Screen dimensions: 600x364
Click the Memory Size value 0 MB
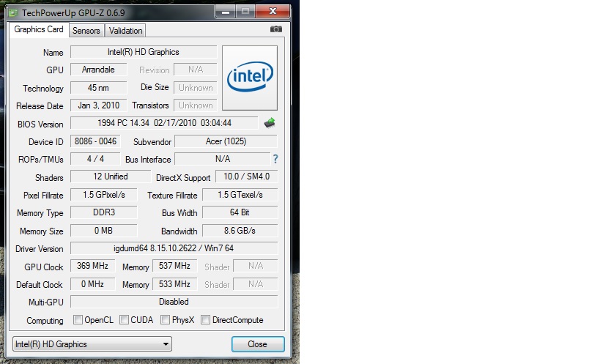click(x=104, y=231)
